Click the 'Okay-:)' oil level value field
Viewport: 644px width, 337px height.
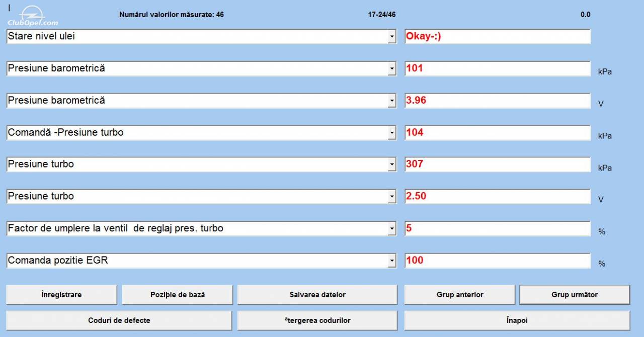[x=498, y=37]
